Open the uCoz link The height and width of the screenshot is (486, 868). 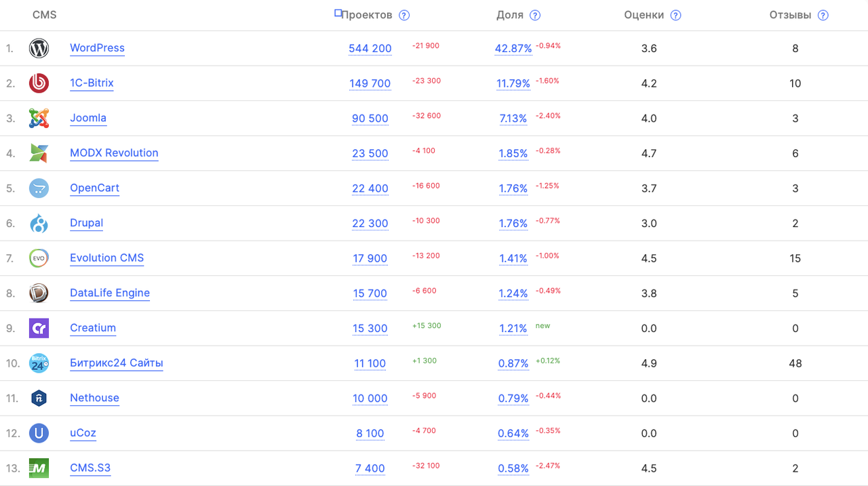coord(83,433)
